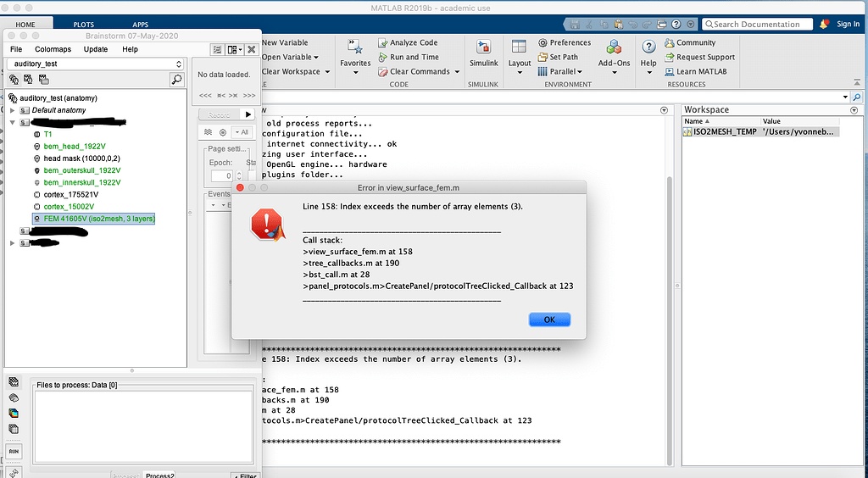Image resolution: width=868 pixels, height=478 pixels.
Task: Increment the Epoch stepper
Action: (239, 173)
